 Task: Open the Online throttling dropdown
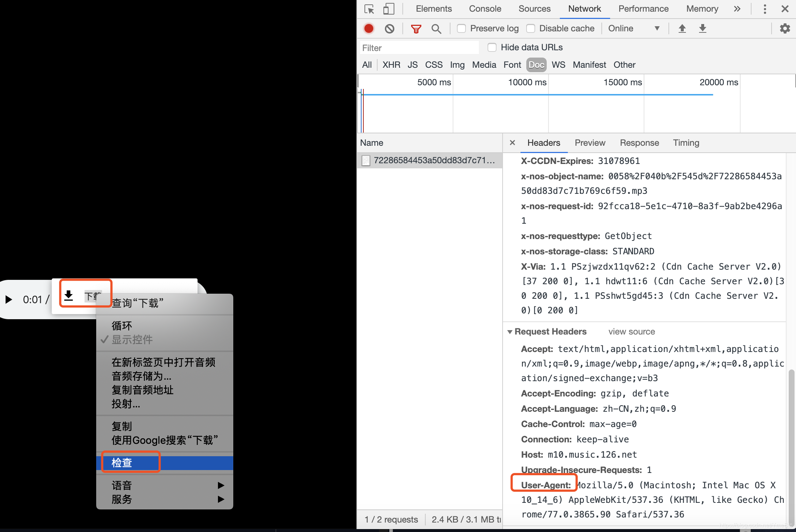(633, 28)
